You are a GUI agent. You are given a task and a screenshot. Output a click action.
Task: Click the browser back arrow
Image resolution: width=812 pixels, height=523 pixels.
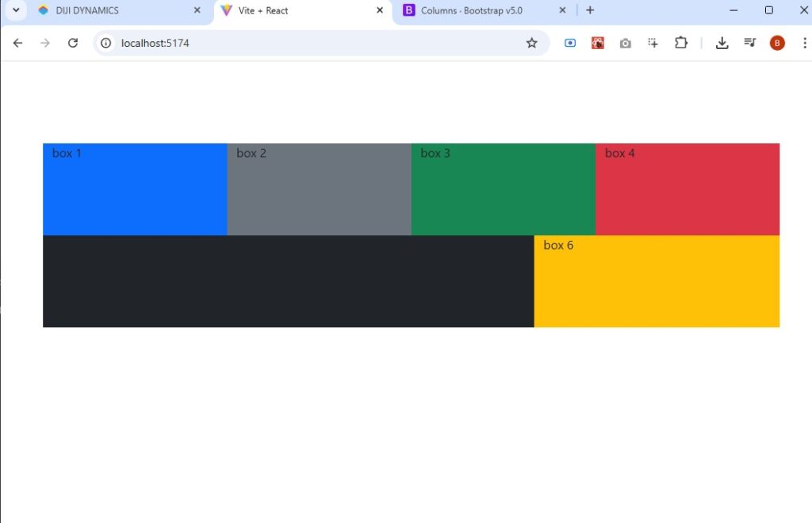point(17,43)
